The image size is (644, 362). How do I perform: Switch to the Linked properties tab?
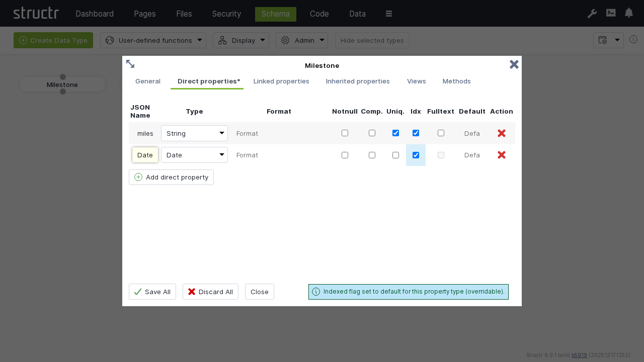pos(281,81)
